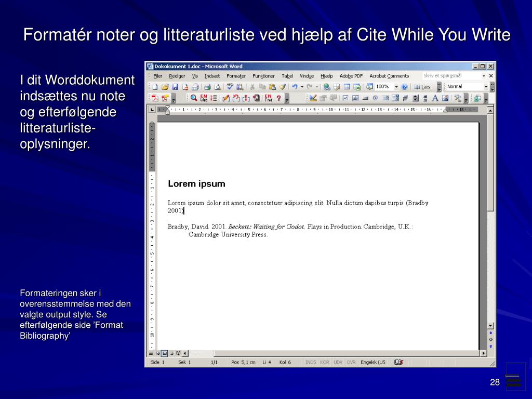Viewport: 532px width, 399px height.
Task: Click the Insert Picture icon
Action: (x=445, y=98)
